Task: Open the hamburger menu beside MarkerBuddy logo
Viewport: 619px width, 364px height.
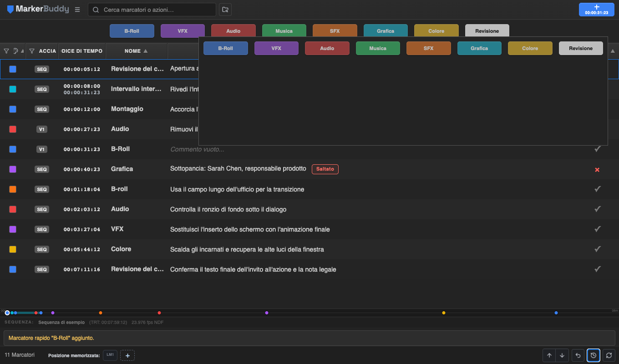Action: click(77, 10)
